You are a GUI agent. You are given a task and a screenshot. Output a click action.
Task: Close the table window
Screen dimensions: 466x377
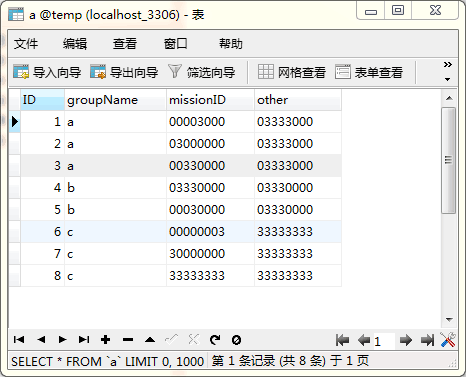[x=435, y=11]
